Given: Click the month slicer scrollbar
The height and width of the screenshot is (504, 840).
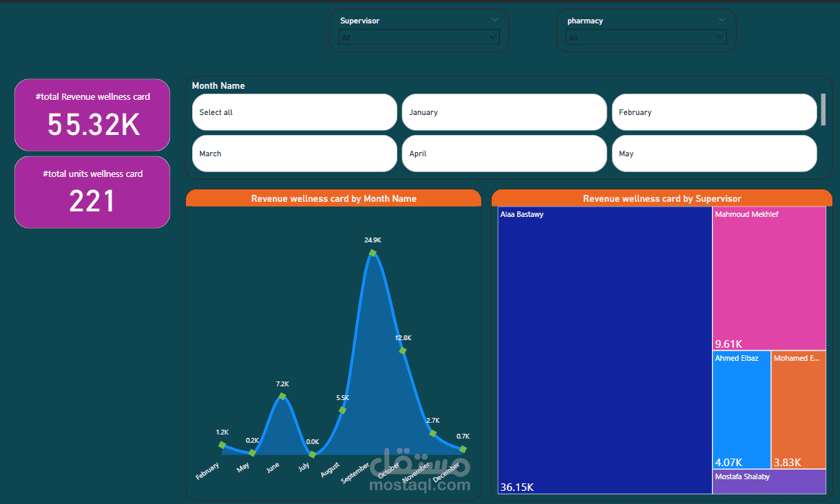Looking at the screenshot, I should (823, 110).
